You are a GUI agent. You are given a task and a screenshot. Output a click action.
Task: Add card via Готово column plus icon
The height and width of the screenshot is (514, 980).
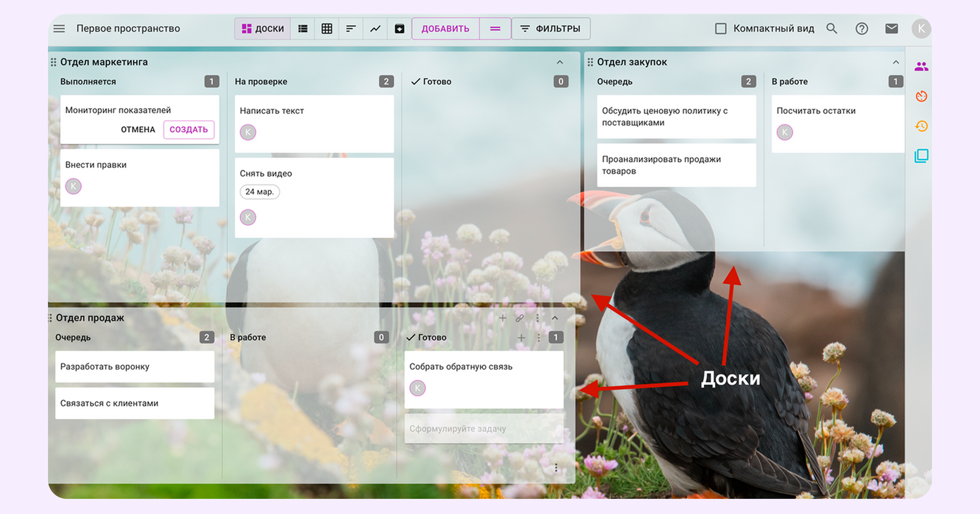point(521,338)
